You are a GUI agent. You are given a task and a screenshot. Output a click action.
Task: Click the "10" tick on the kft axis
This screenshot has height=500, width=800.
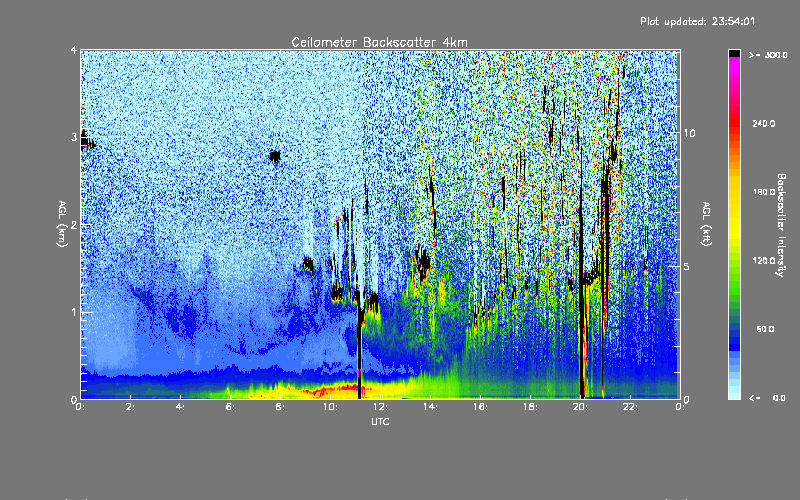(689, 133)
